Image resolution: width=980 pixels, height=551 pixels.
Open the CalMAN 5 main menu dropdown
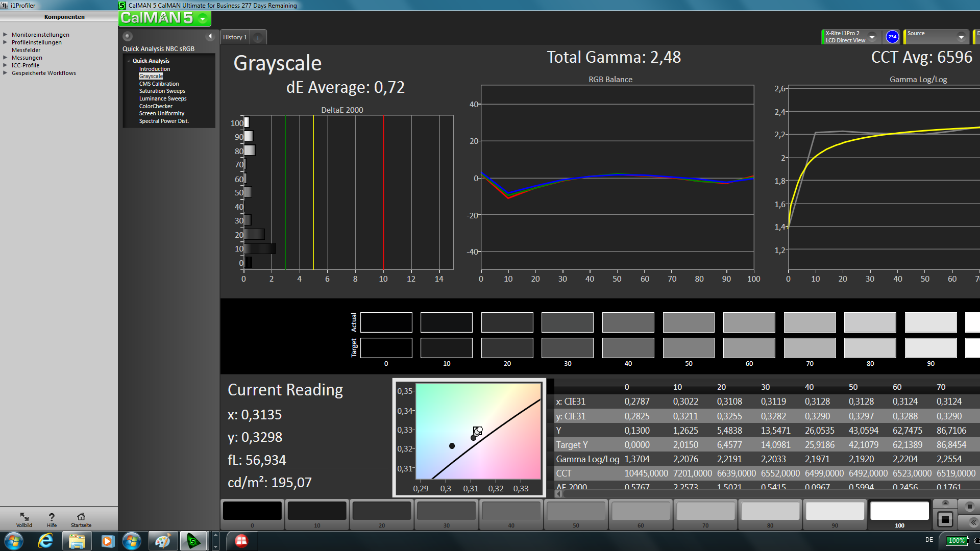coord(203,19)
